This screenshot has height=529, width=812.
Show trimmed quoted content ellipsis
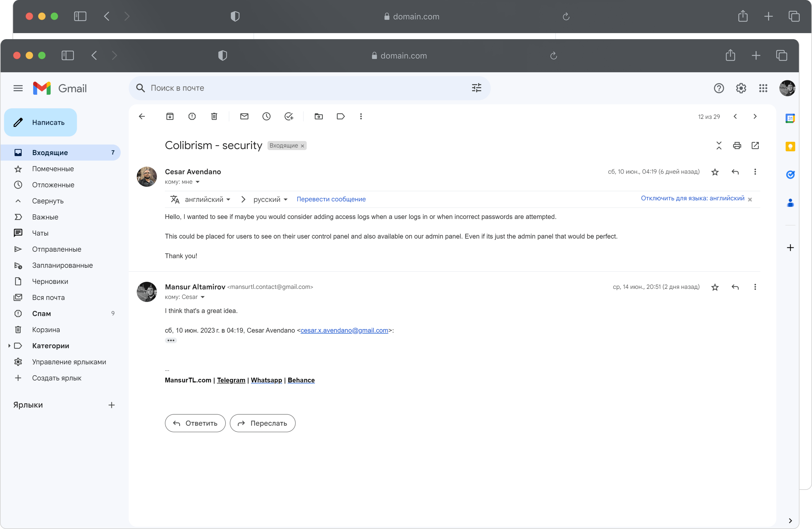pos(171,341)
